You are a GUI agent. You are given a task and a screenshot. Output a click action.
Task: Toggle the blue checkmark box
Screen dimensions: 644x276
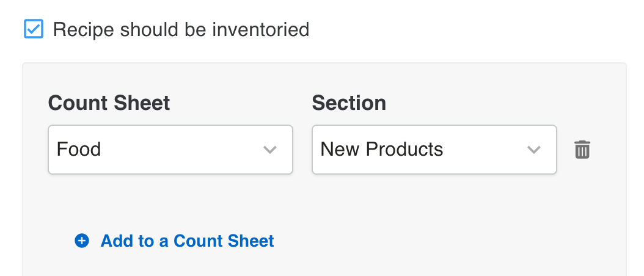click(x=34, y=29)
